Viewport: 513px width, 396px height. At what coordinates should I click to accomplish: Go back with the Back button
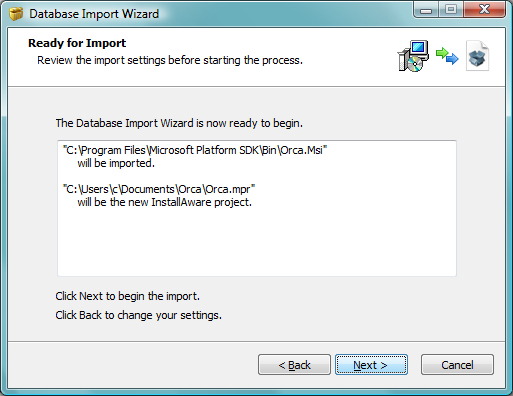pos(294,365)
